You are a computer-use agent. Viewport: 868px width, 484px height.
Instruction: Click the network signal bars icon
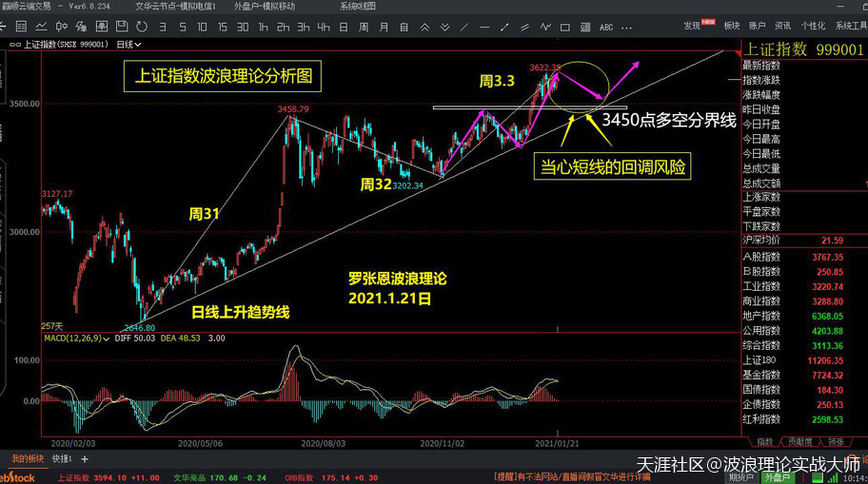click(833, 476)
